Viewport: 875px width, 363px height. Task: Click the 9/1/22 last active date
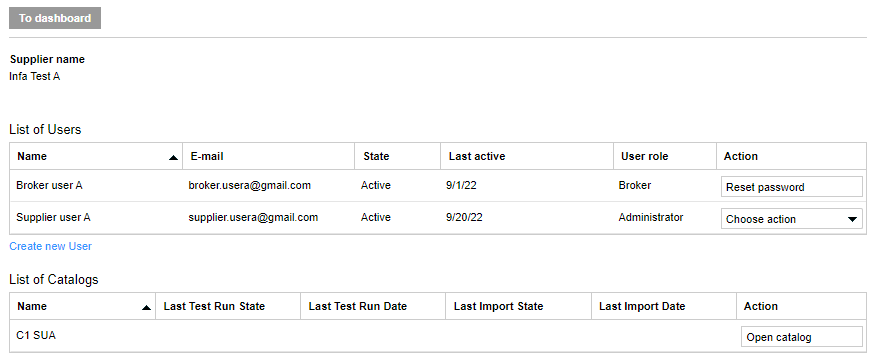[461, 185]
